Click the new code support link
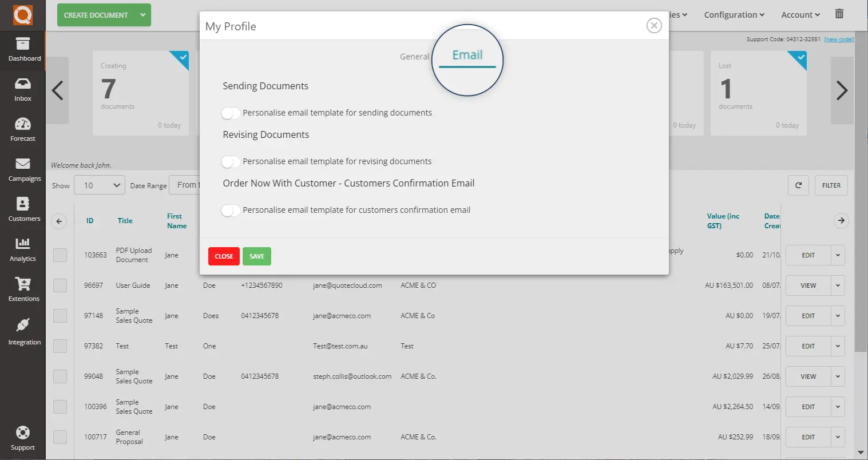Screen dimensions: 868x460 tap(838, 39)
